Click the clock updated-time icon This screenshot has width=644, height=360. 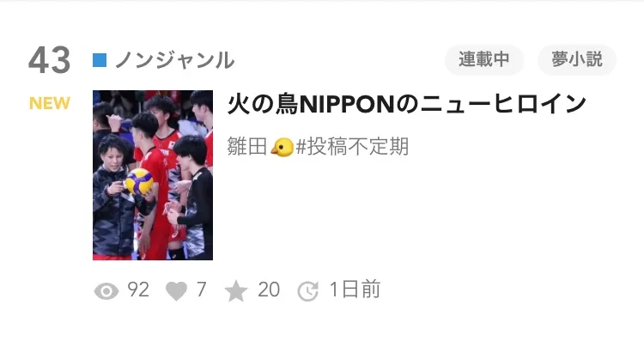[x=308, y=291]
